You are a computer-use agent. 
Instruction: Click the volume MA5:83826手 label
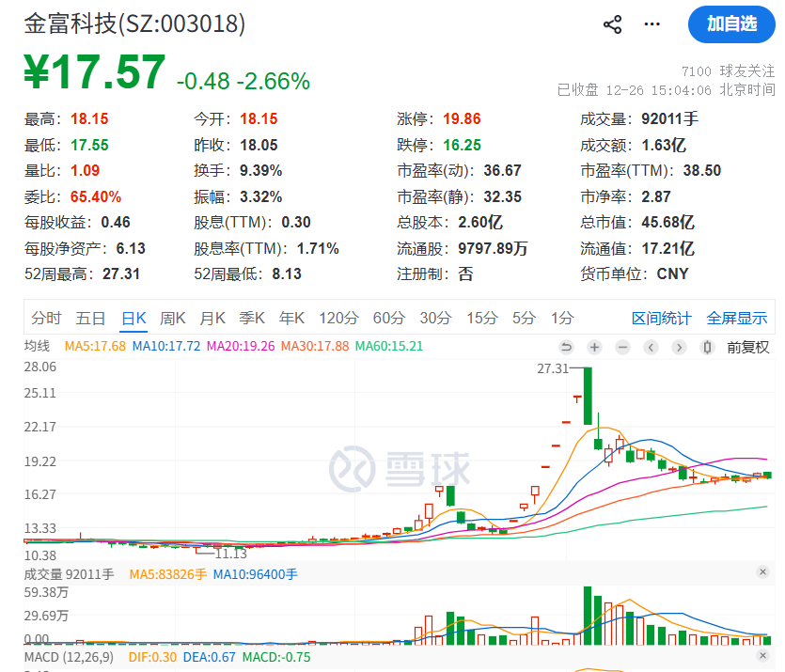(167, 574)
